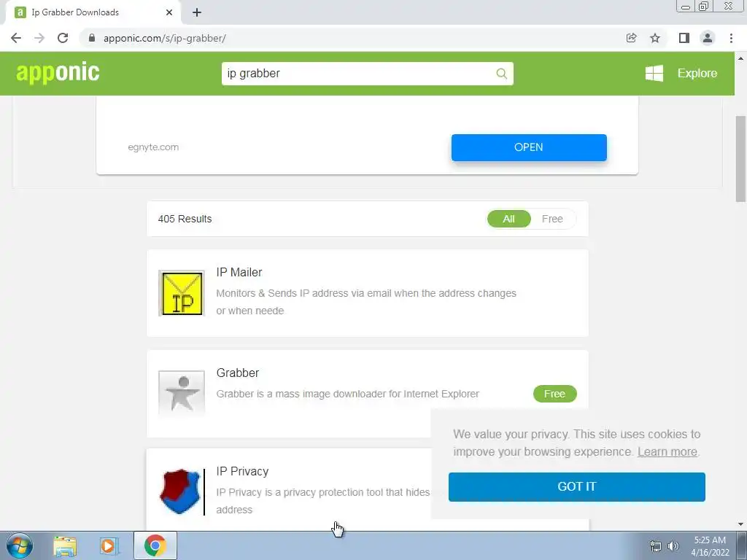Filter results to Free only

(x=552, y=219)
